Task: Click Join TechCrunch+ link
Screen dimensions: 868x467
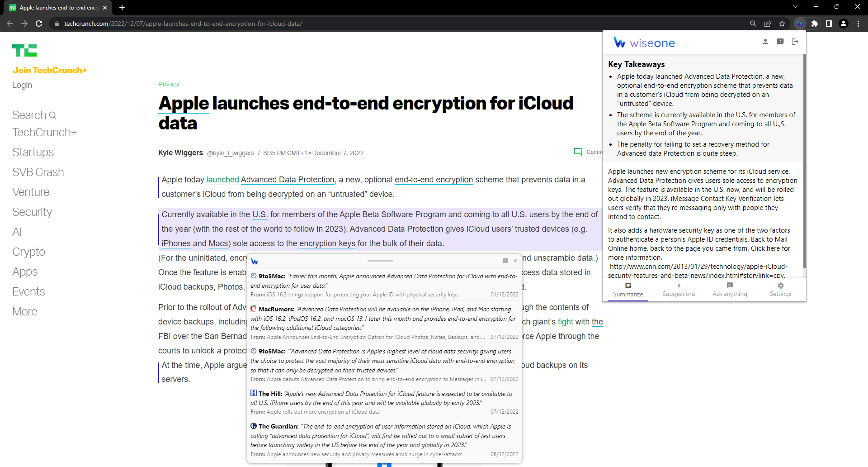Action: pyautogui.click(x=50, y=70)
